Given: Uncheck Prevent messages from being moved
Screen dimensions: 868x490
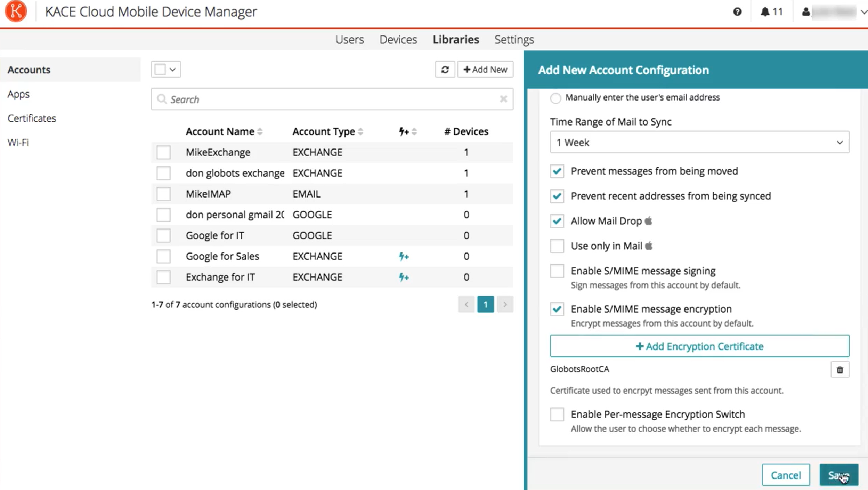Looking at the screenshot, I should (x=557, y=171).
